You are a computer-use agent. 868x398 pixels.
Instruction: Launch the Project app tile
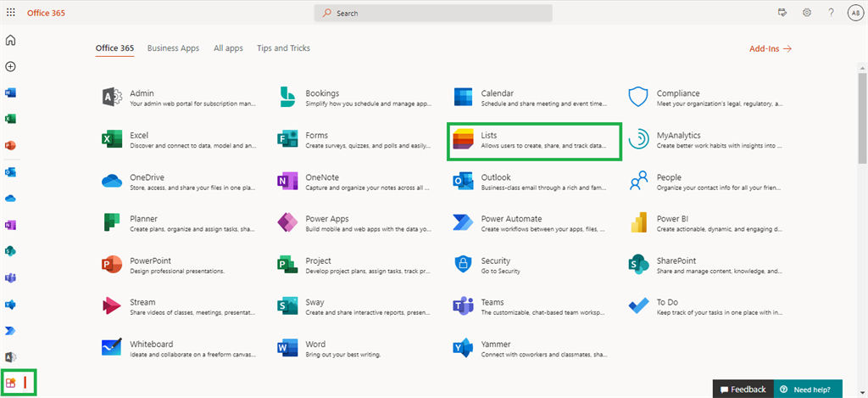[x=354, y=265]
